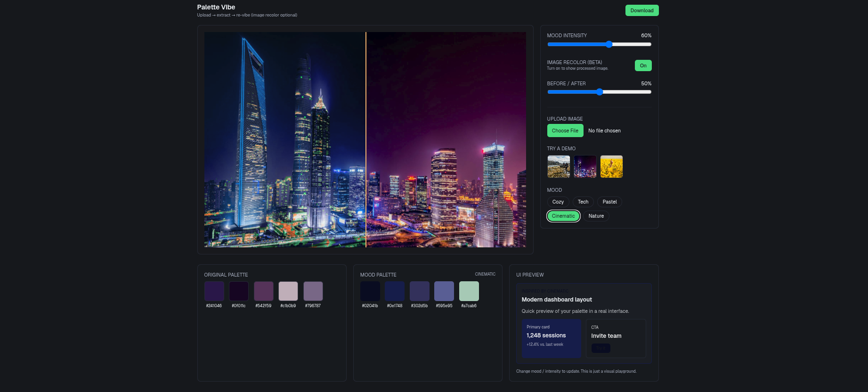Click the Download button
The width and height of the screenshot is (868, 392).
[x=641, y=10]
